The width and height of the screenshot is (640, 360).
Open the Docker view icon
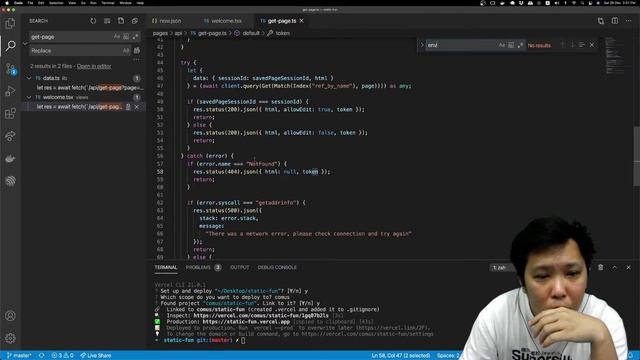point(10,158)
